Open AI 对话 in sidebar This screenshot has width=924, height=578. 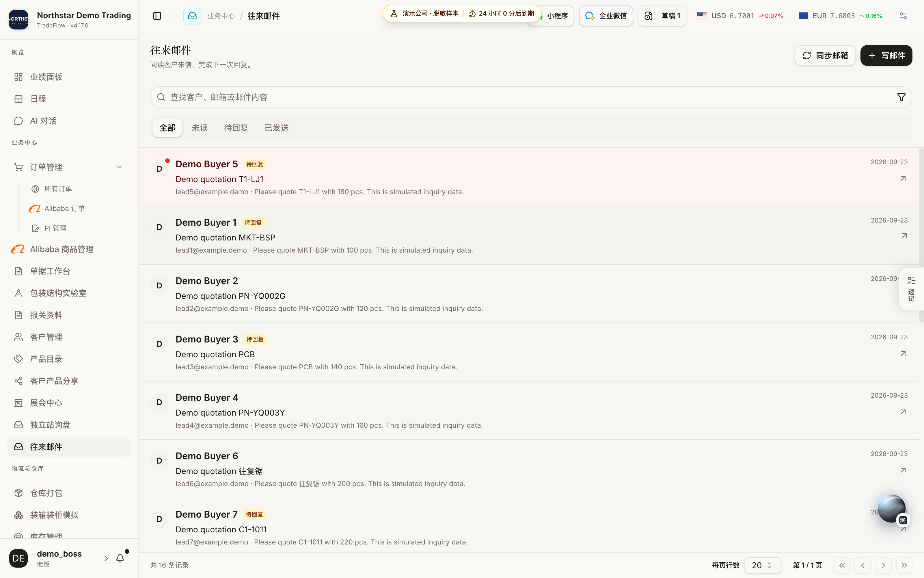coord(69,121)
